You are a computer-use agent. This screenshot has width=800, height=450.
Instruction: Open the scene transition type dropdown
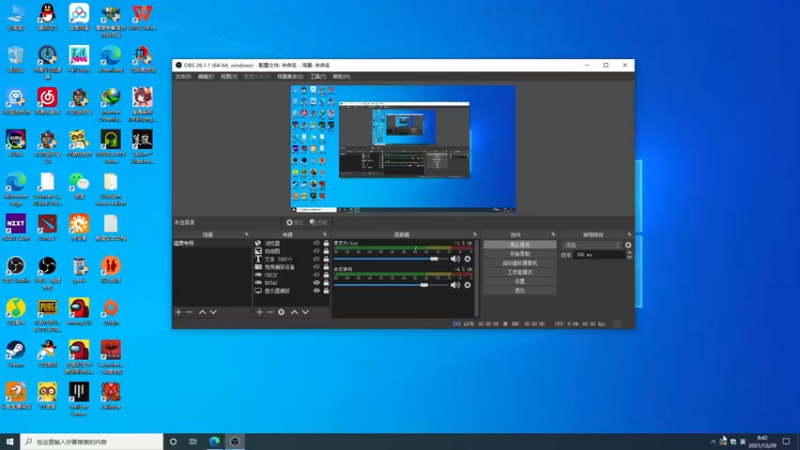[x=592, y=245]
